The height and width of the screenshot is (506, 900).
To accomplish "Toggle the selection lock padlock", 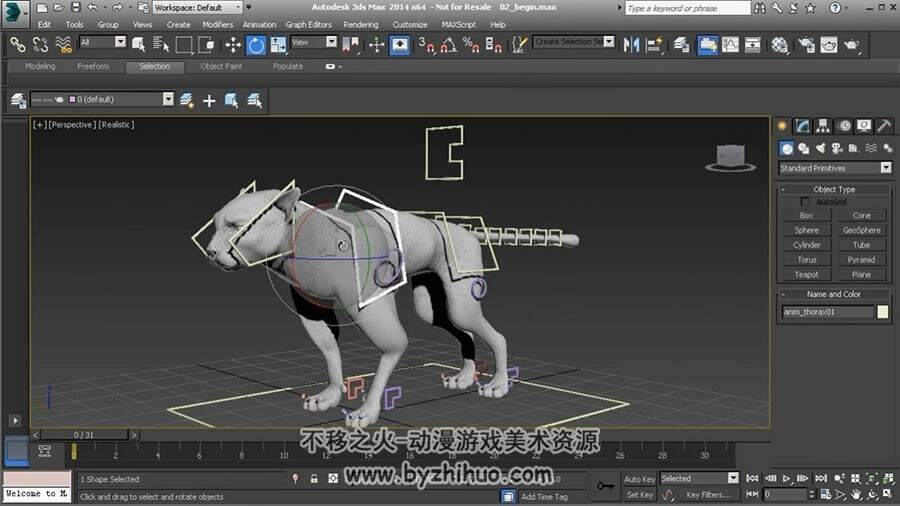I will coord(314,478).
